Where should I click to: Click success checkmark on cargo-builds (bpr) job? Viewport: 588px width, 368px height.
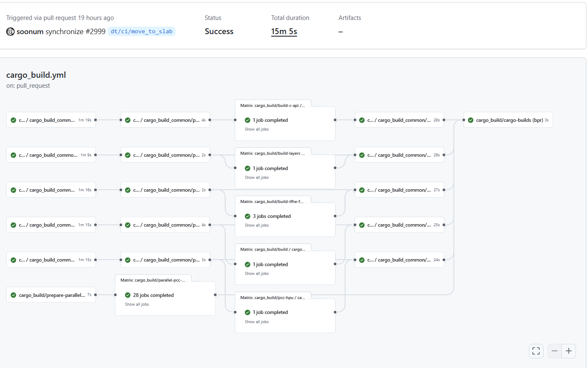[471, 120]
